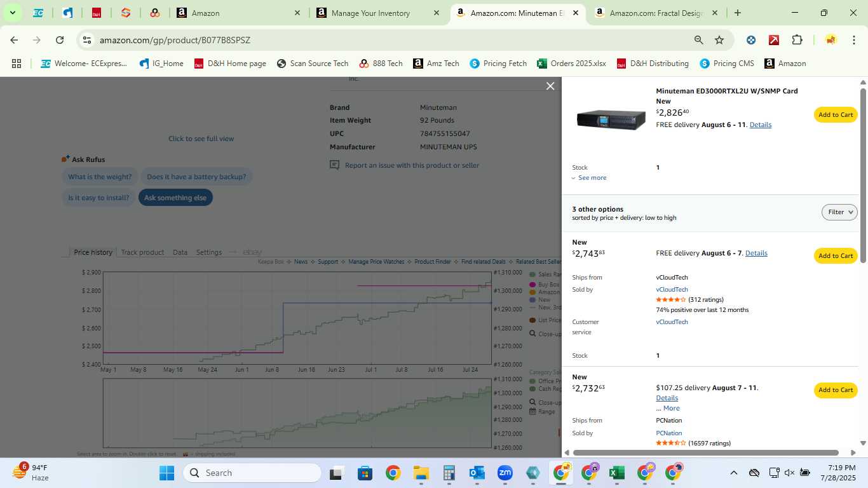The width and height of the screenshot is (868, 488).
Task: Open Outlook from the taskbar
Action: tap(477, 473)
